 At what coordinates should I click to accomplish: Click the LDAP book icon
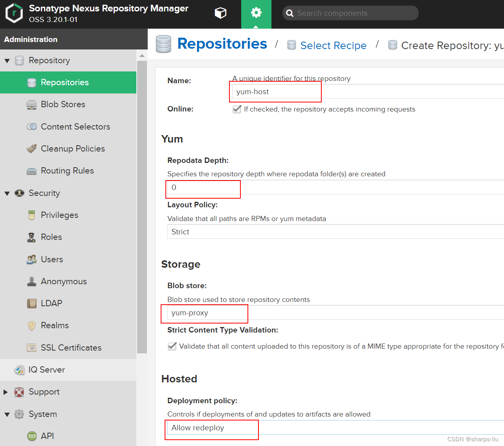pyautogui.click(x=31, y=303)
